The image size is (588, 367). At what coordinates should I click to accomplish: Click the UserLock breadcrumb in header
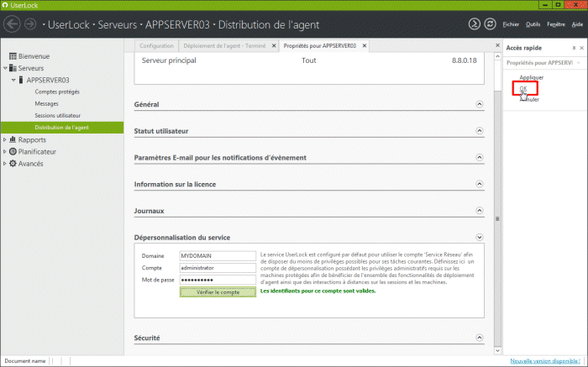click(x=69, y=24)
